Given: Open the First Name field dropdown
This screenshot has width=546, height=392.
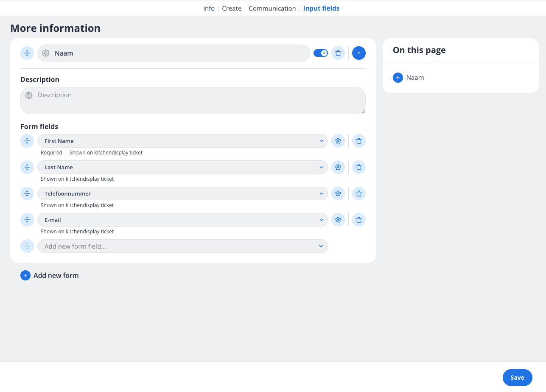Looking at the screenshot, I should 321,140.
